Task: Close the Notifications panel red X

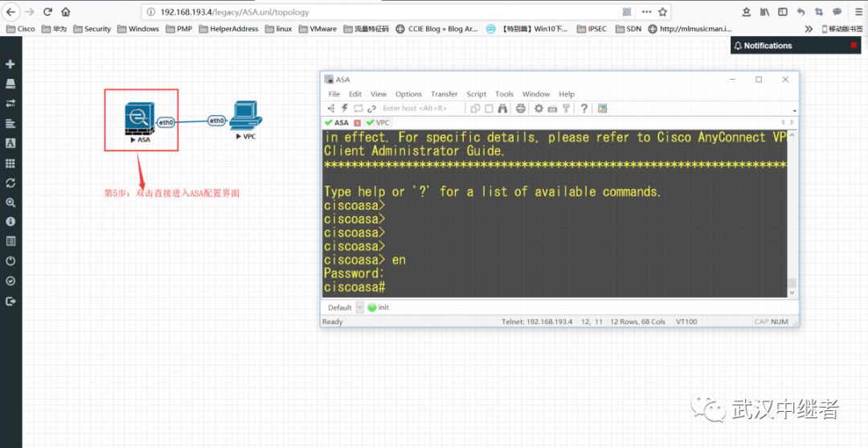Action: [853, 45]
